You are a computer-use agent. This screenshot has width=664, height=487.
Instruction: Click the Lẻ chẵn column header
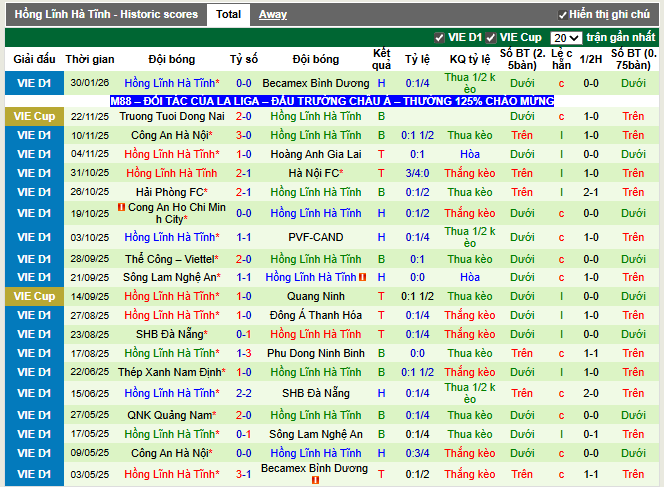[x=562, y=59]
